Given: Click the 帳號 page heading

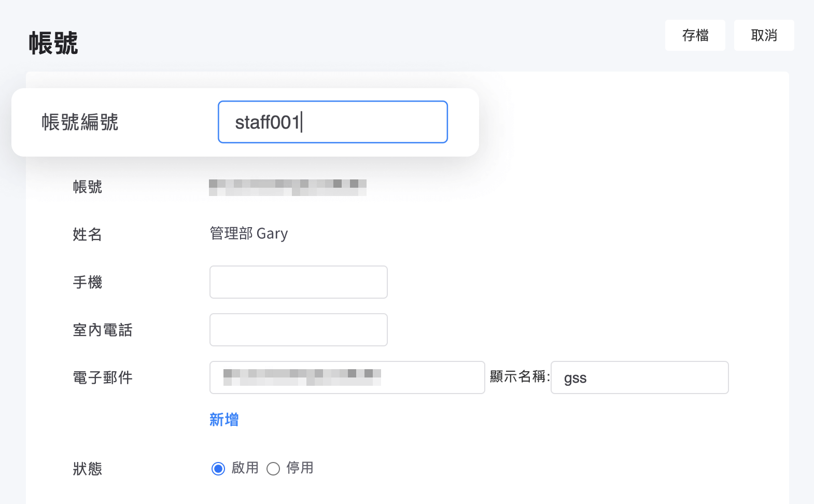Looking at the screenshot, I should click(53, 43).
